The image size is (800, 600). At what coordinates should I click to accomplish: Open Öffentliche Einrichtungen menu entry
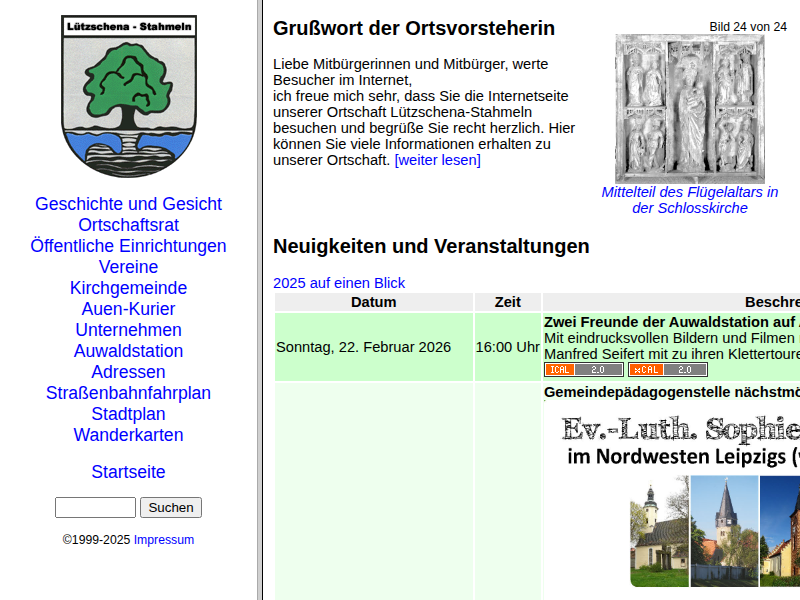[x=128, y=246]
